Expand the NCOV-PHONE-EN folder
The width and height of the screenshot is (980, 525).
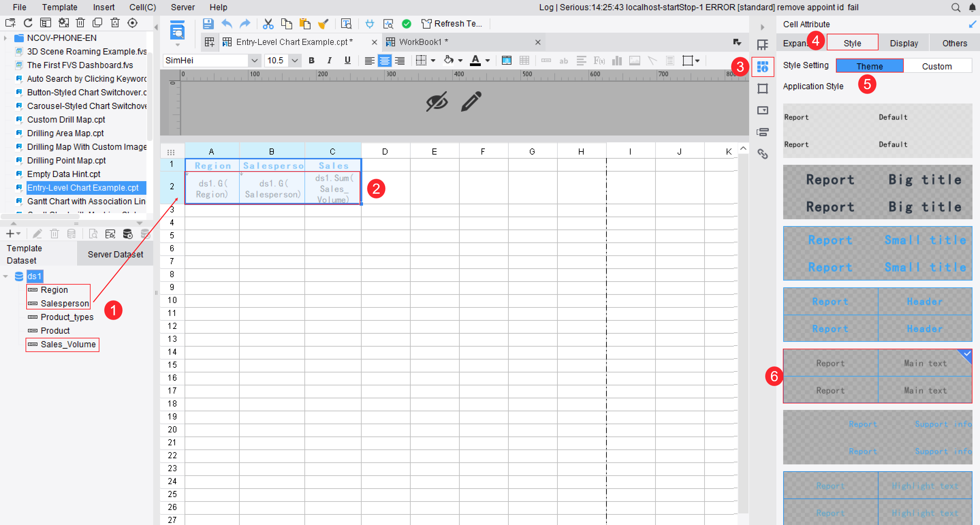click(5, 38)
